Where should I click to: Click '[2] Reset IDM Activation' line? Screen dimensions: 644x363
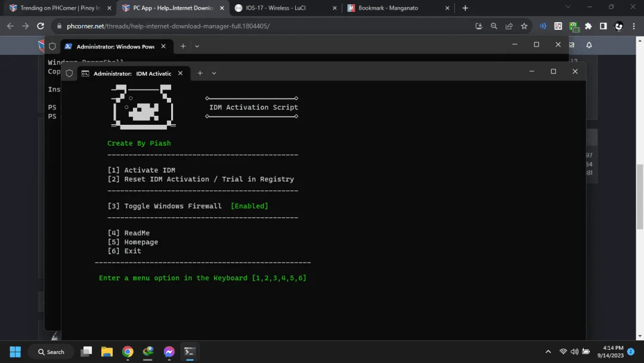(201, 179)
